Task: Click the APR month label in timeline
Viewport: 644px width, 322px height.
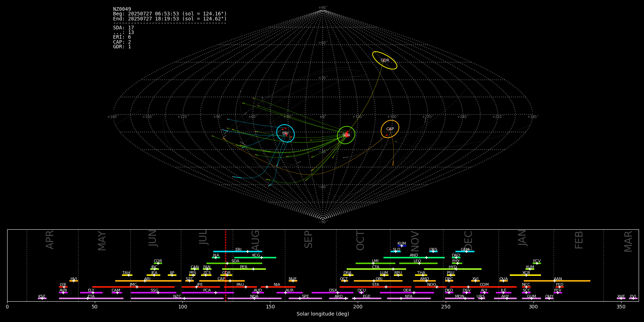Action: point(50,240)
